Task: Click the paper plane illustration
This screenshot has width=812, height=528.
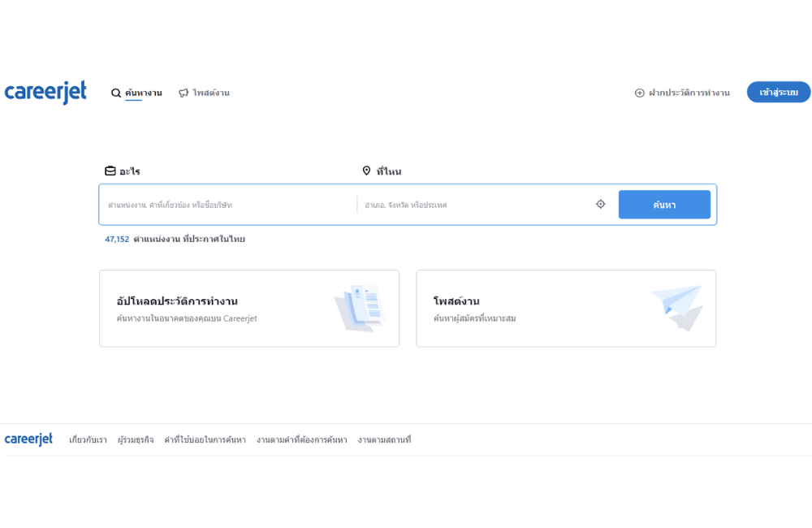Action: pos(676,307)
